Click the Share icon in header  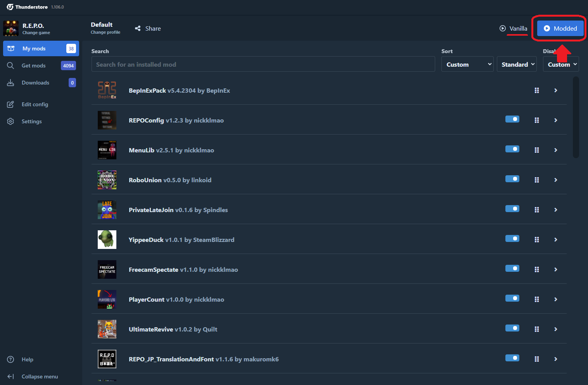point(138,28)
